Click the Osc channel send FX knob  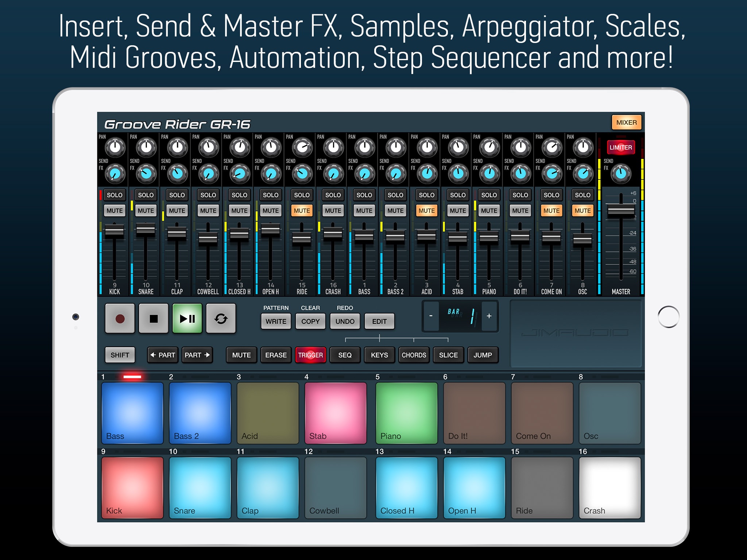point(583,174)
